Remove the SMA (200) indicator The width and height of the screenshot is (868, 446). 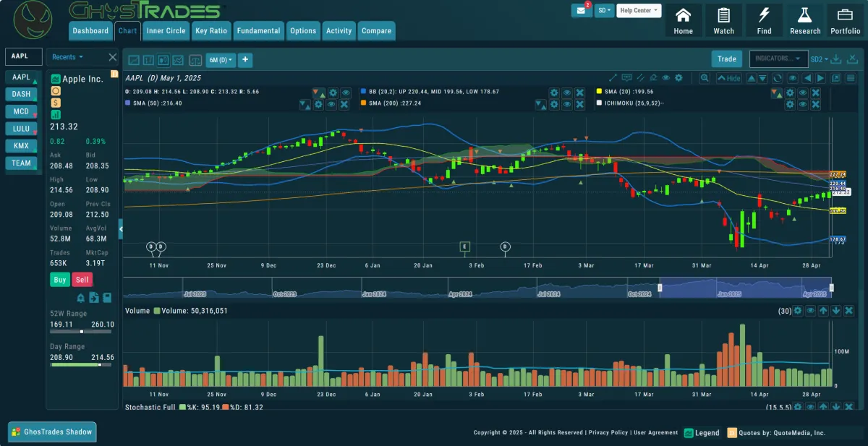click(580, 105)
